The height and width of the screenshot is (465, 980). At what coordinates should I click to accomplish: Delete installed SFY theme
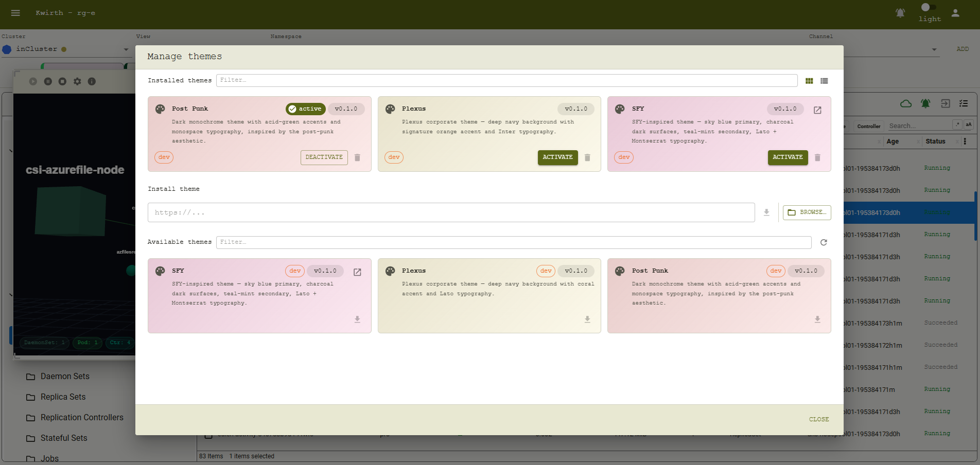coord(817,157)
